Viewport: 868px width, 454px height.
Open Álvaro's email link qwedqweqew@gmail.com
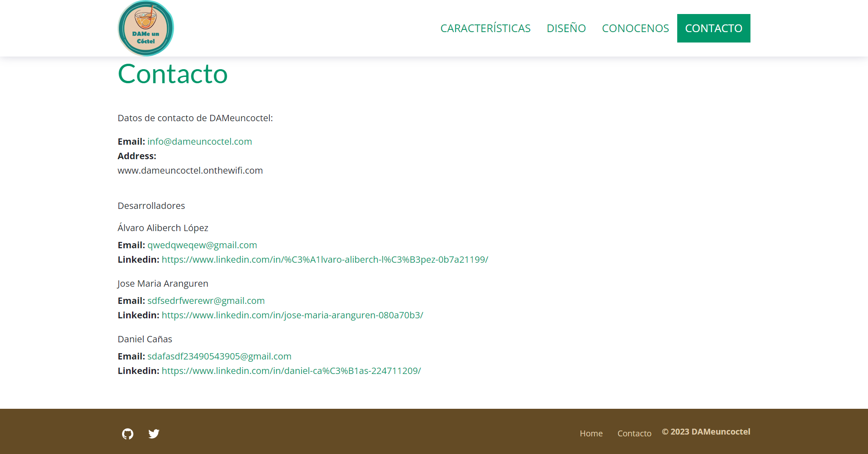point(202,245)
